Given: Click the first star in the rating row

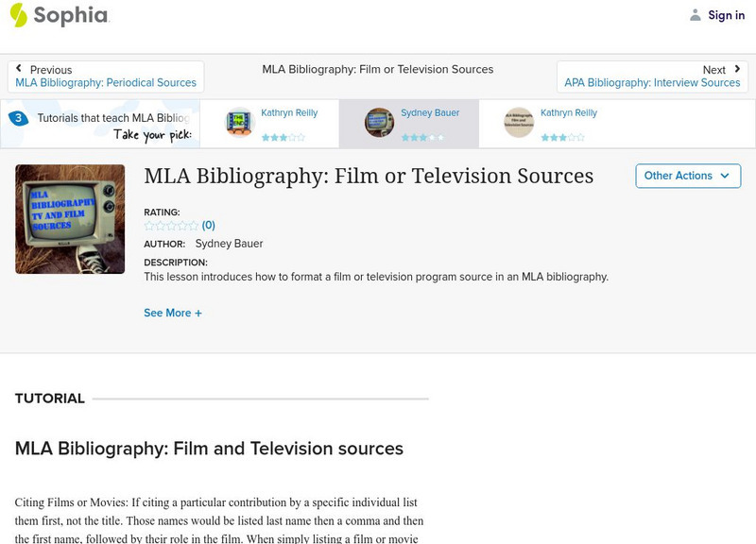Looking at the screenshot, I should pos(147,225).
